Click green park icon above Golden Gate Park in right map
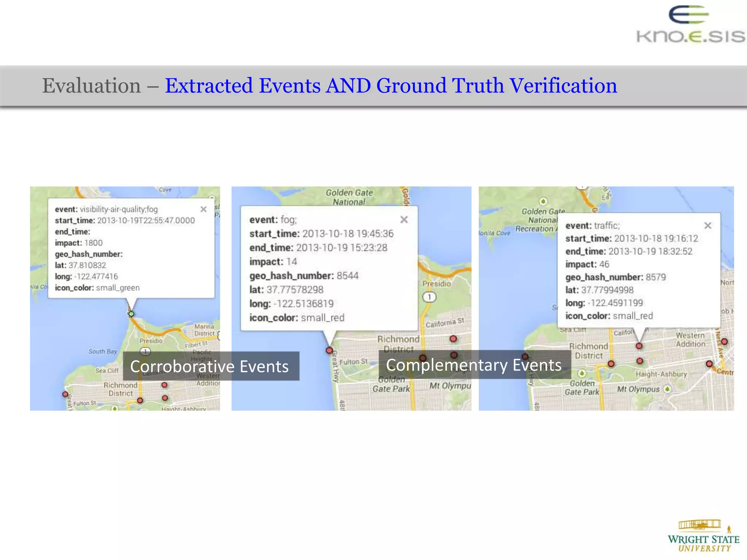747x560 pixels. pos(582,373)
